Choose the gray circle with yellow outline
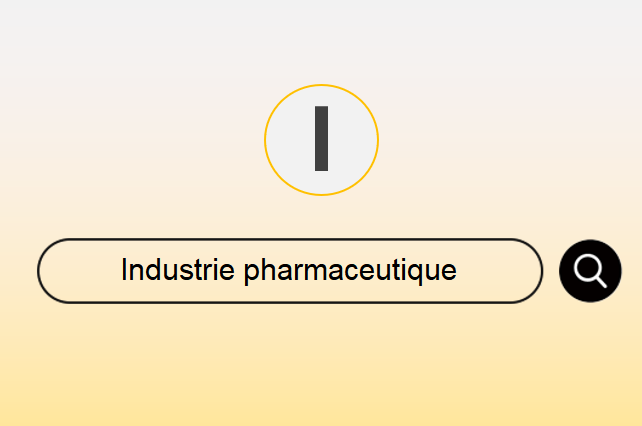 coord(321,140)
